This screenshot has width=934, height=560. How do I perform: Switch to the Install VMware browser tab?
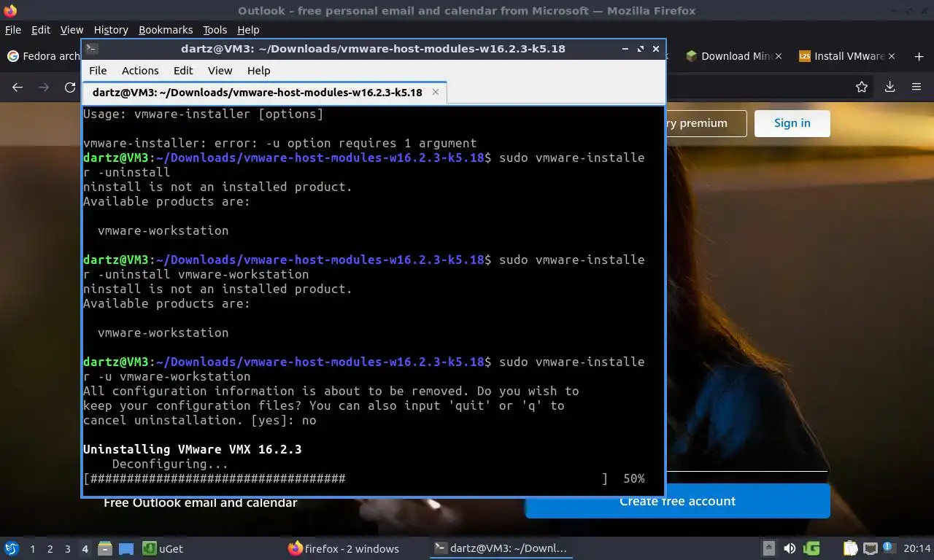click(x=842, y=56)
